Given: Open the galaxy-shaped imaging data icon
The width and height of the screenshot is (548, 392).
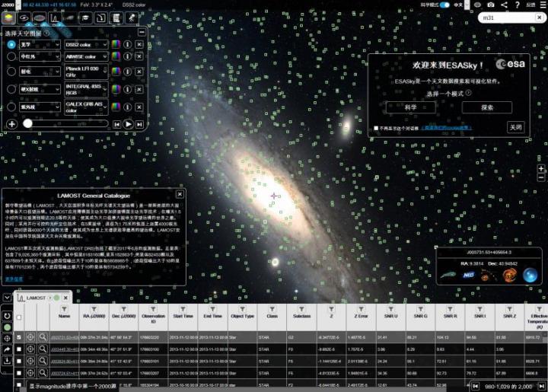Looking at the screenshot, I should click(x=24, y=18).
